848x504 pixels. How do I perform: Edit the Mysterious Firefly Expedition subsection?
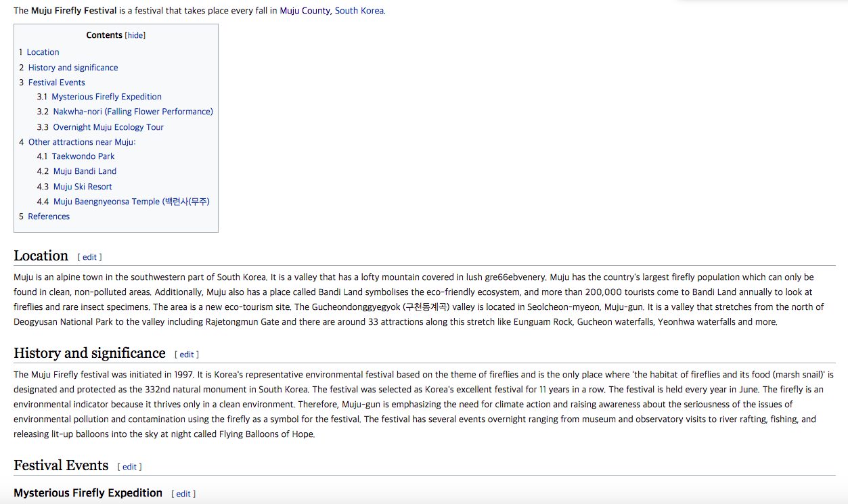coord(183,494)
